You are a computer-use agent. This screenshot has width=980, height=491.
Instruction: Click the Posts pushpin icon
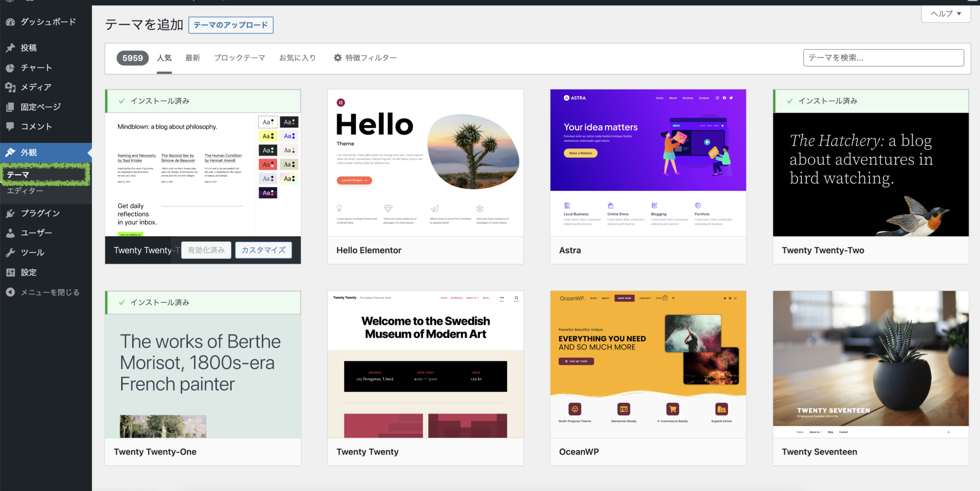(x=10, y=48)
